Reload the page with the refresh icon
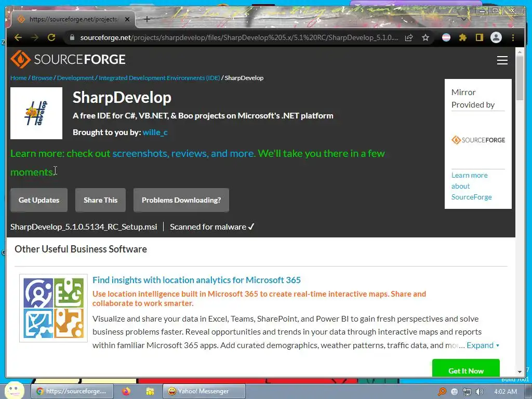 51,37
